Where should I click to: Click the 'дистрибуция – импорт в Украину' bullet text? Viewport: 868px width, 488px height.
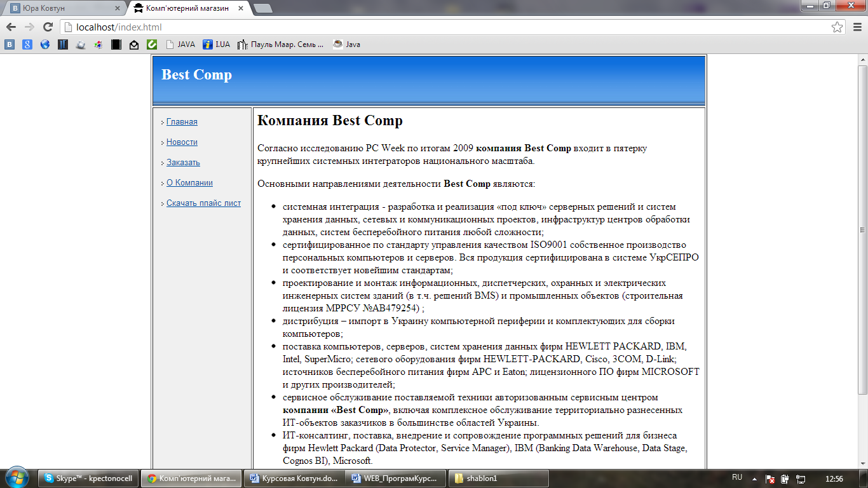[478, 327]
